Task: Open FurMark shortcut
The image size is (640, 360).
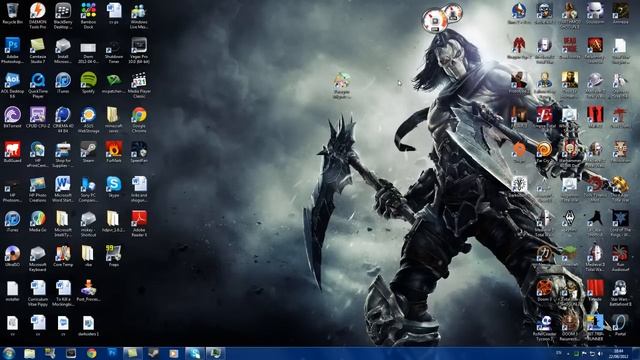Action: pos(113,152)
